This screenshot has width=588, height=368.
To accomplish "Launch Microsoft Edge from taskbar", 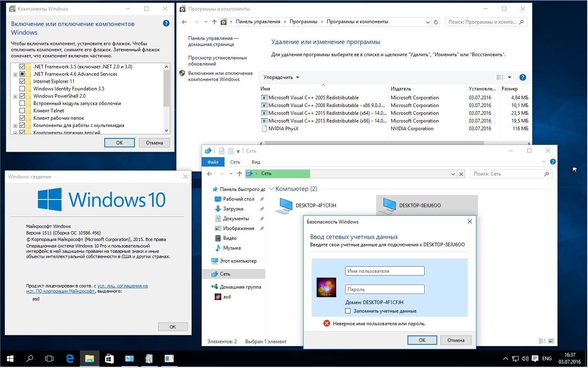I will (x=70, y=359).
